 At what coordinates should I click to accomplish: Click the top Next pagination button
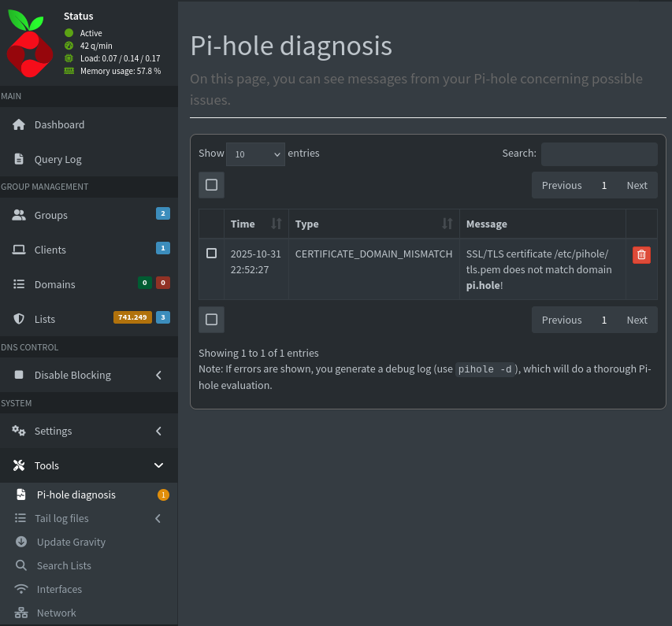pyautogui.click(x=637, y=185)
